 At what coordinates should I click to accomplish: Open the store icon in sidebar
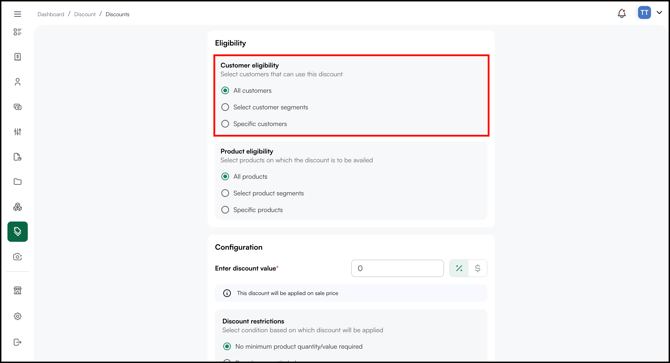[18, 290]
